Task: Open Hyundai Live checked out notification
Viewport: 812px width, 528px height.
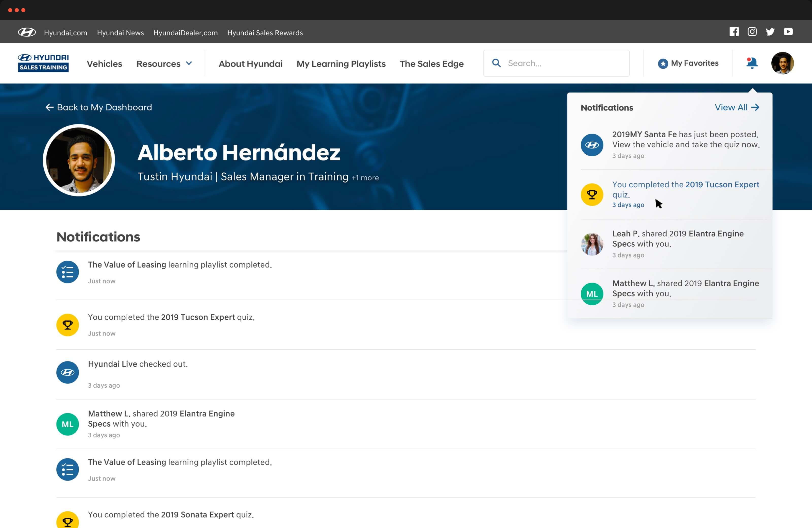Action: click(x=406, y=374)
